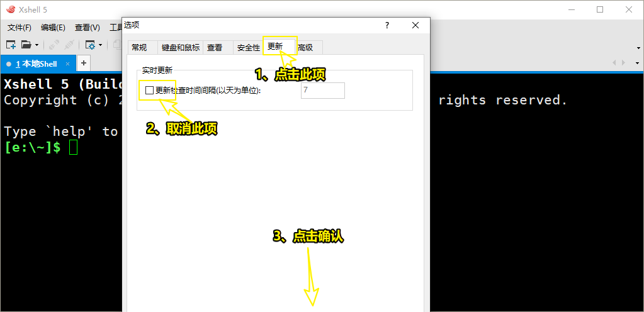This screenshot has height=312, width=644.
Task: Maximize the Xshell 5 window
Action: click(600, 9)
